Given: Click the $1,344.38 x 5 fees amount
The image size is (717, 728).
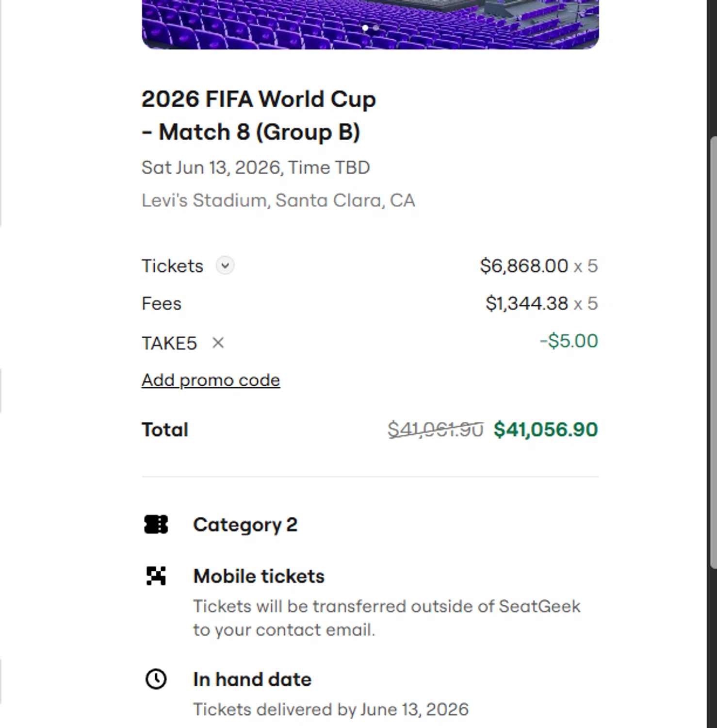Looking at the screenshot, I should 541,303.
